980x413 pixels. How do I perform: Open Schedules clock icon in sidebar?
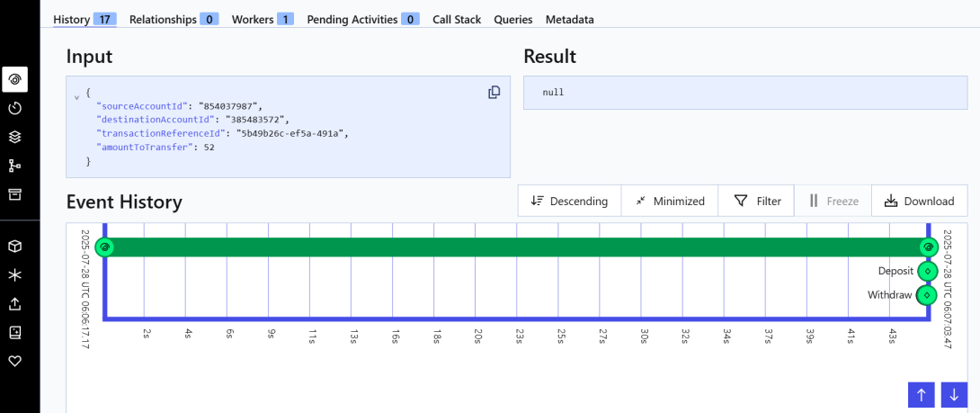pos(14,108)
